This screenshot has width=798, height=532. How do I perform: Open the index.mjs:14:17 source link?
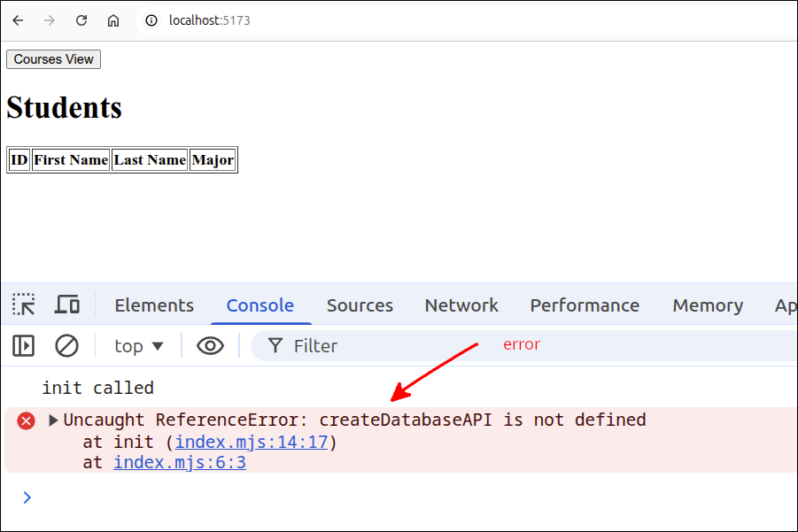click(x=252, y=442)
